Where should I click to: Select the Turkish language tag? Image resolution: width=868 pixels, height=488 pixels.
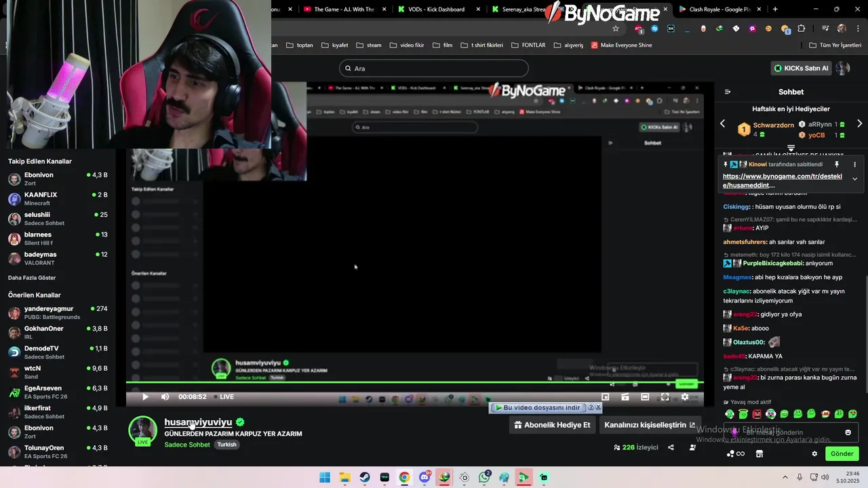(226, 445)
